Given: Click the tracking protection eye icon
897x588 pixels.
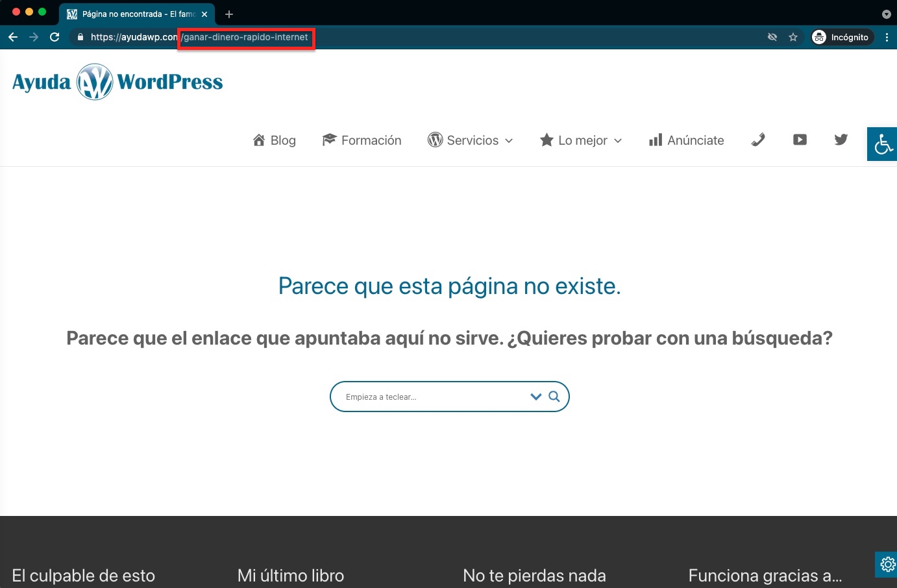Looking at the screenshot, I should (772, 37).
